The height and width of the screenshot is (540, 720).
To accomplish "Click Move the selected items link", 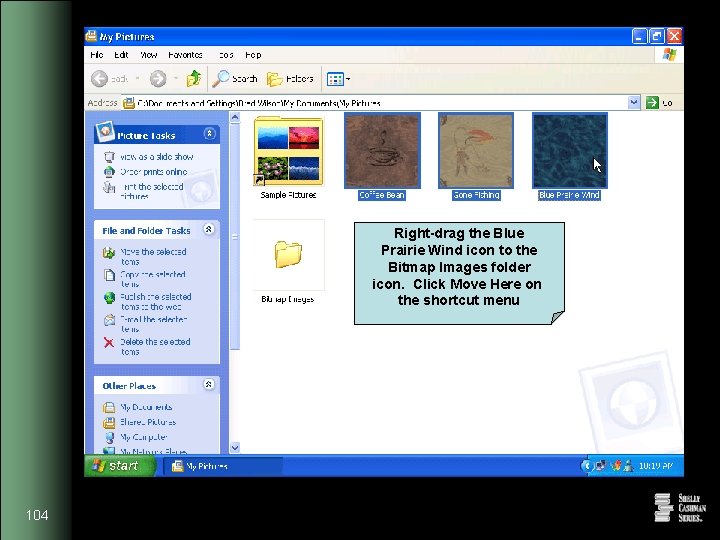I will pyautogui.click(x=153, y=256).
